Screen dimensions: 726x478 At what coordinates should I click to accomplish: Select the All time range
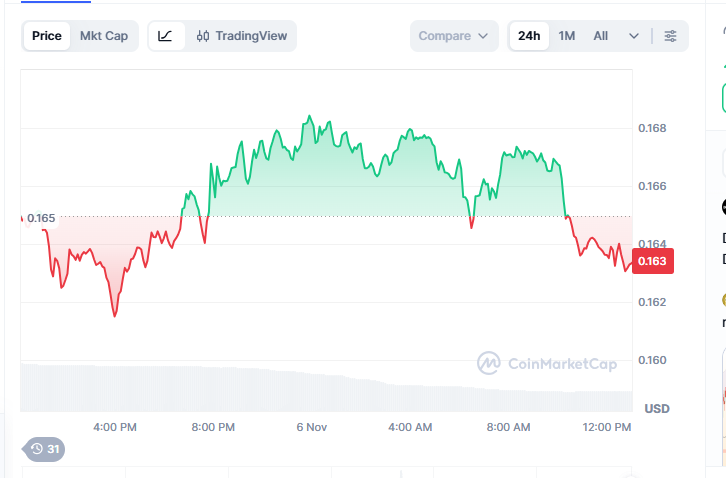[600, 36]
